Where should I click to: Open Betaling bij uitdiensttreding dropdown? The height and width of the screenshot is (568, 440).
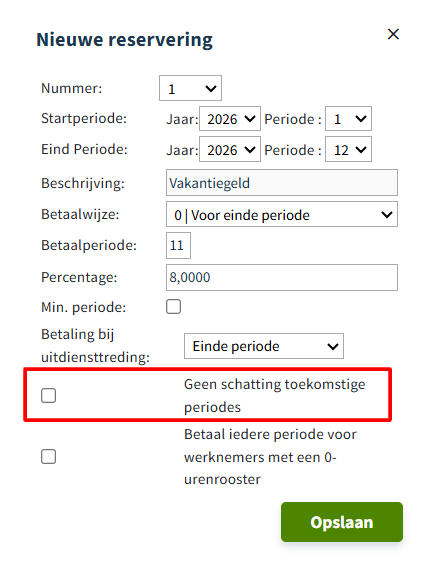(264, 346)
